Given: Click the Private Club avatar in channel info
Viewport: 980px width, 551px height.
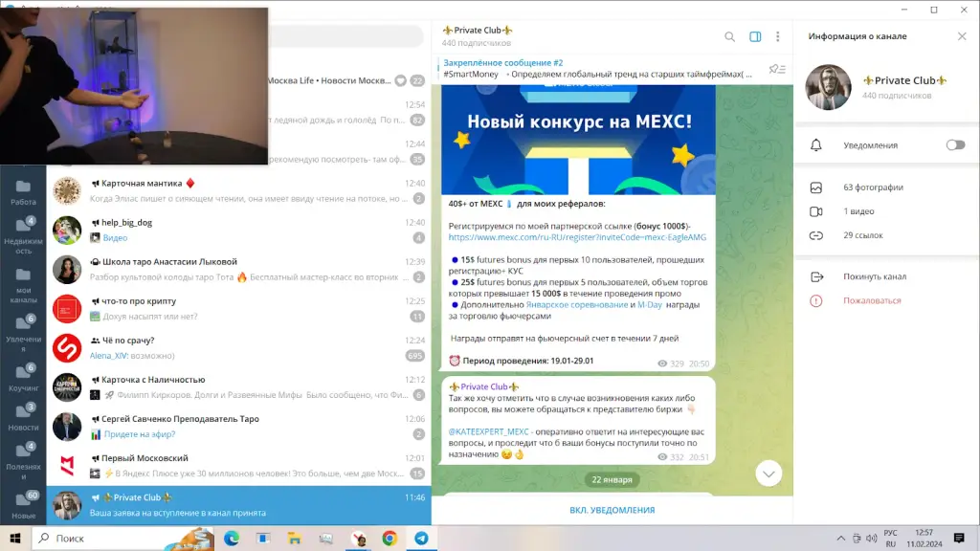Looking at the screenshot, I should point(828,87).
